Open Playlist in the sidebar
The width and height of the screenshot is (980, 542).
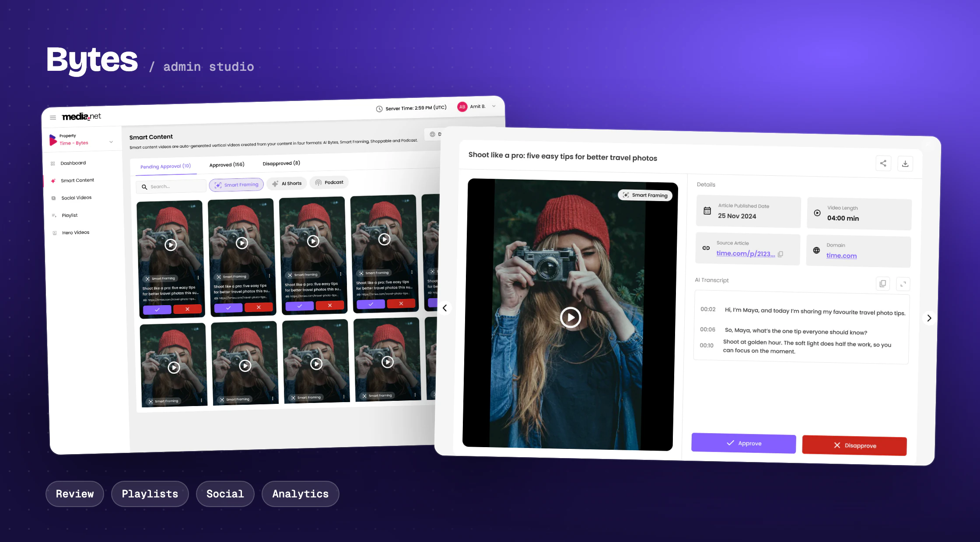tap(70, 215)
